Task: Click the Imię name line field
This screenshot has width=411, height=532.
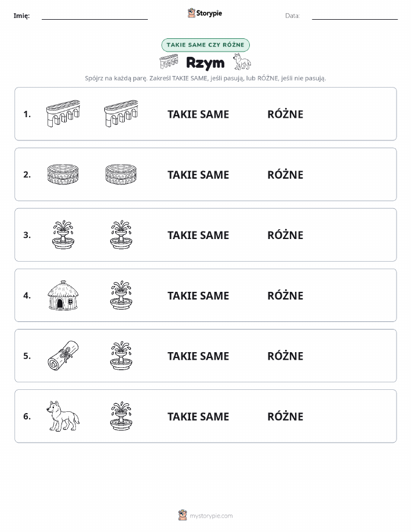Action: coord(94,16)
